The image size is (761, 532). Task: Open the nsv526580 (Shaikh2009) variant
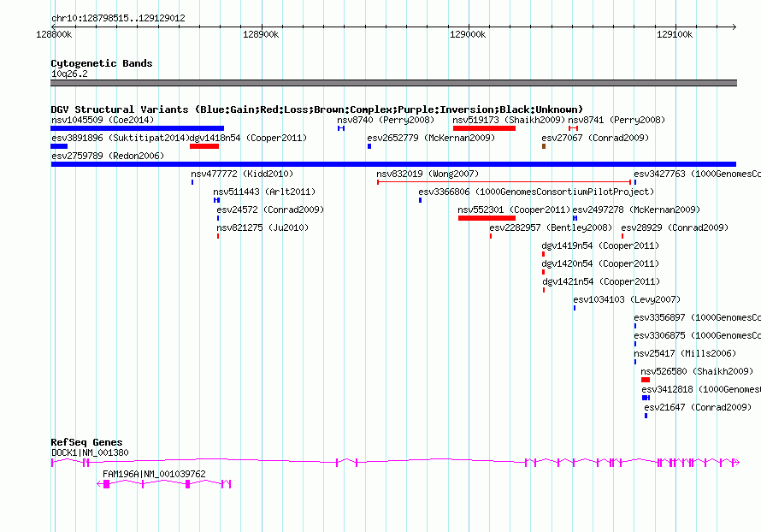tap(697, 371)
